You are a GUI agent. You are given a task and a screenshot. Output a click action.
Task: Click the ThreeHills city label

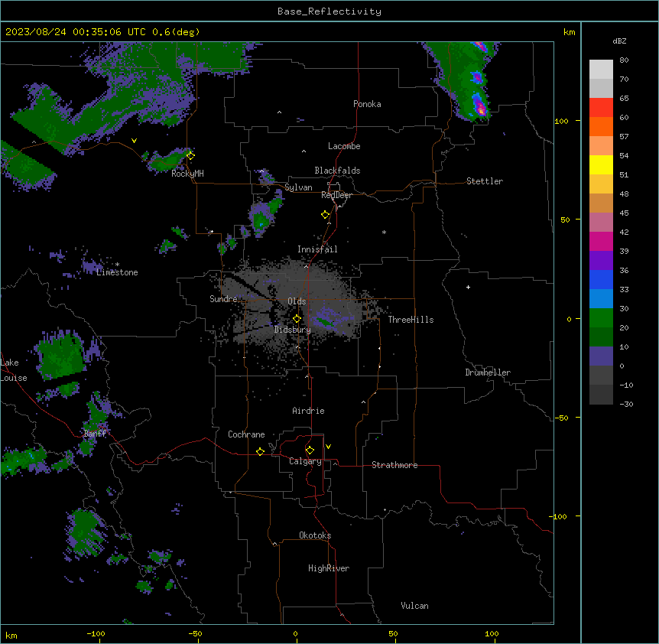click(411, 320)
